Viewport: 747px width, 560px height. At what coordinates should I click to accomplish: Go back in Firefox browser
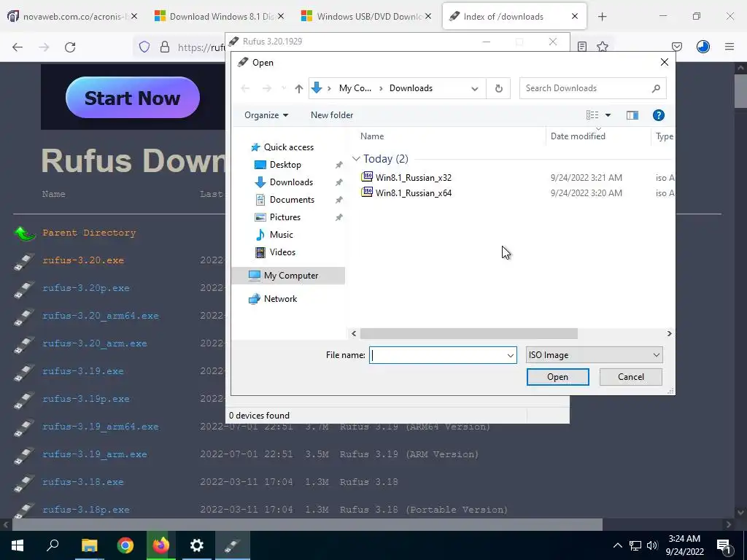click(18, 47)
